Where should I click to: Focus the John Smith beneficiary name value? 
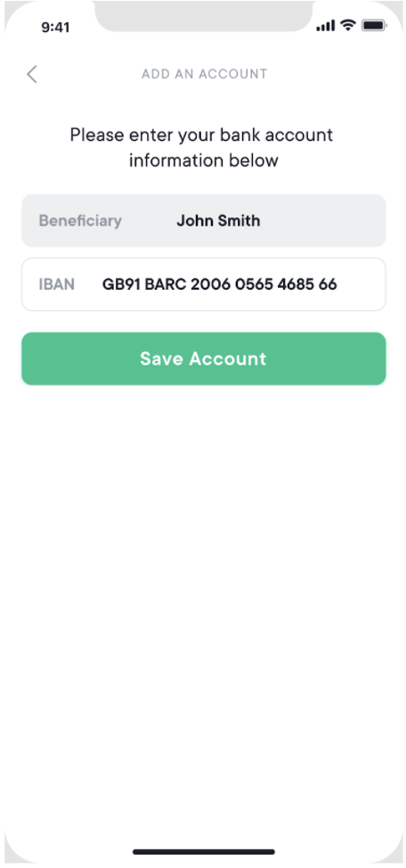click(x=218, y=221)
